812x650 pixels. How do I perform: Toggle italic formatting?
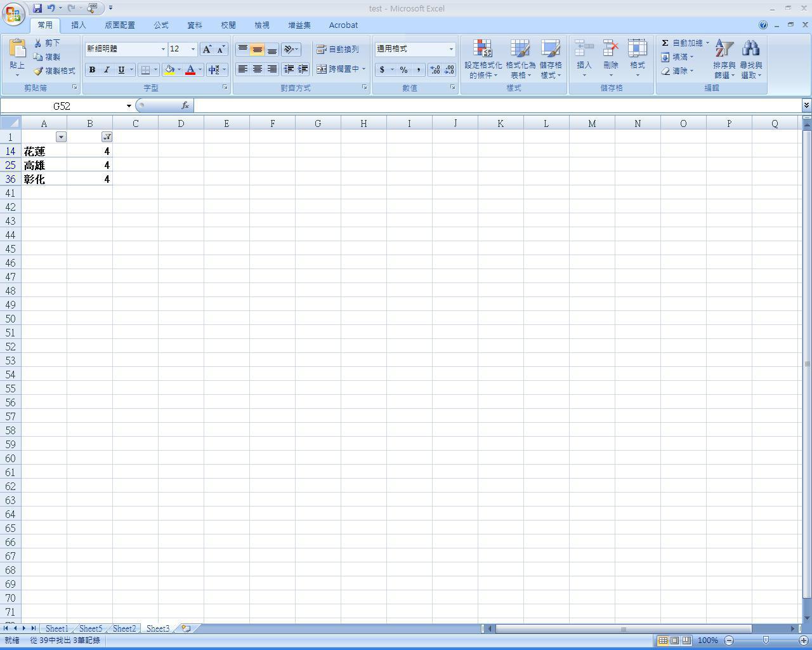point(107,70)
